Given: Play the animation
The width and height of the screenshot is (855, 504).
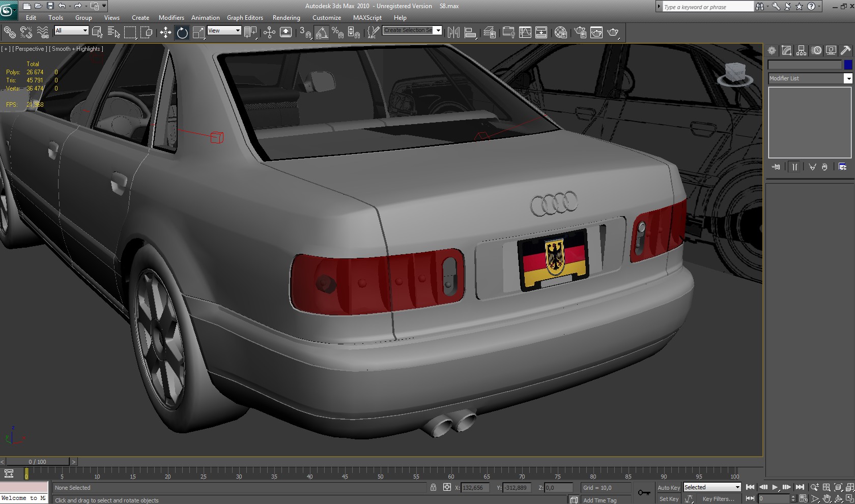Looking at the screenshot, I should (775, 487).
